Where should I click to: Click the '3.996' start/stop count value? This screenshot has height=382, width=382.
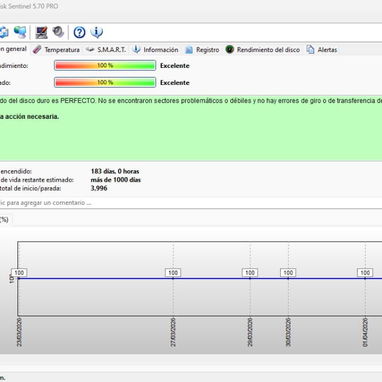pyautogui.click(x=99, y=188)
